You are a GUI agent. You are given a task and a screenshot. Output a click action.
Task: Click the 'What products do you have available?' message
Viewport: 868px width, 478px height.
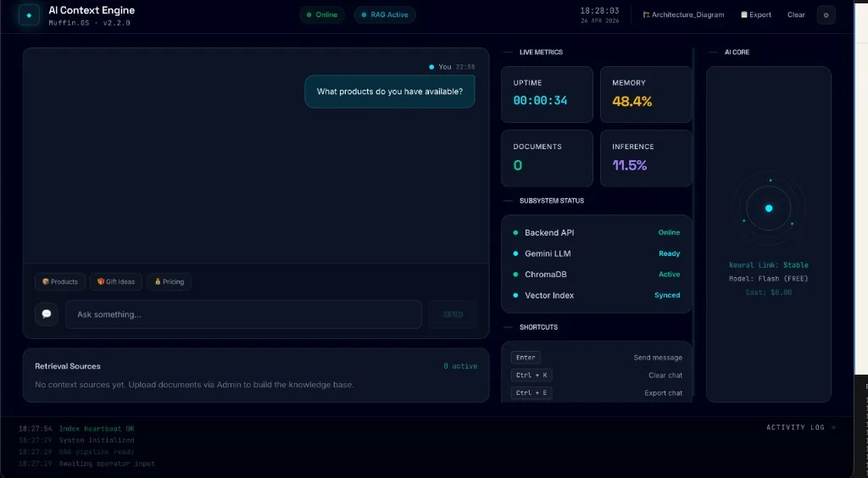pyautogui.click(x=390, y=92)
